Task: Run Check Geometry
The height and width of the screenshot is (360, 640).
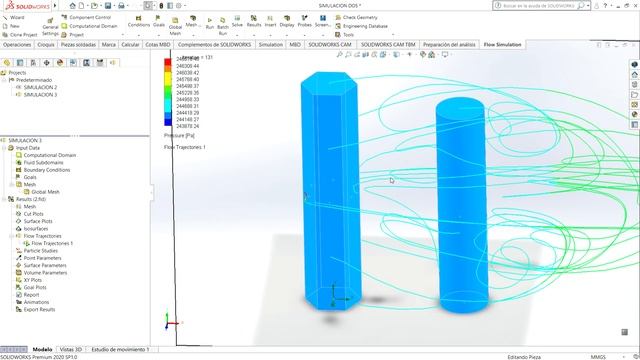Action: pos(356,18)
